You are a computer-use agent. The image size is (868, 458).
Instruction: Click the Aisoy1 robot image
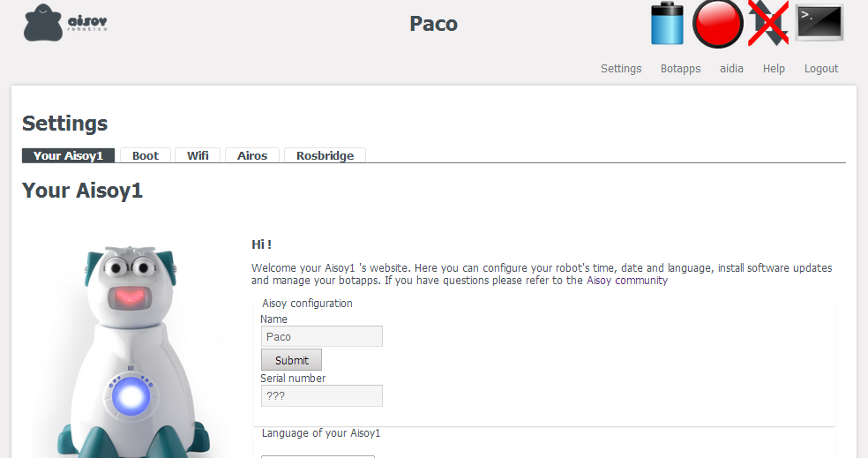[131, 352]
